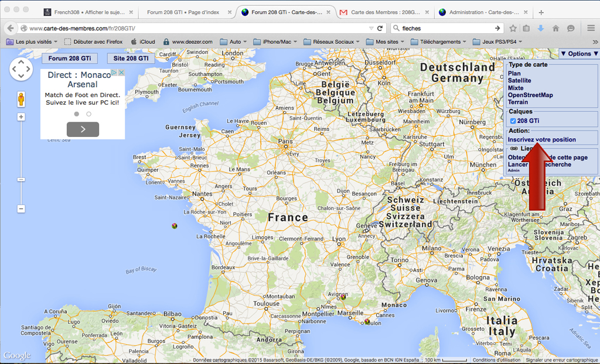The height and width of the screenshot is (364, 600).
Task: Expand the Jeux PS3/PS4 bookmarks folder
Action: (x=497, y=42)
